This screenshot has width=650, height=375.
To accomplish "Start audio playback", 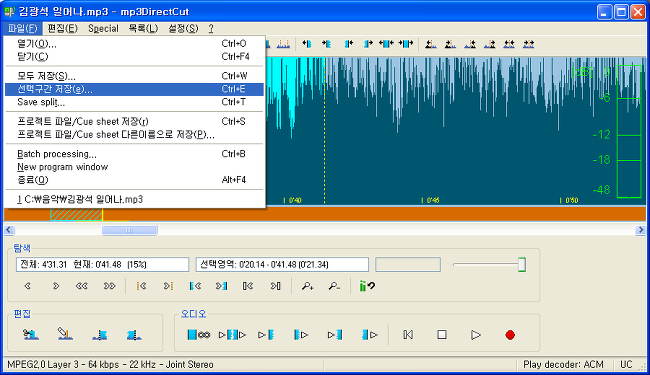I will [475, 334].
